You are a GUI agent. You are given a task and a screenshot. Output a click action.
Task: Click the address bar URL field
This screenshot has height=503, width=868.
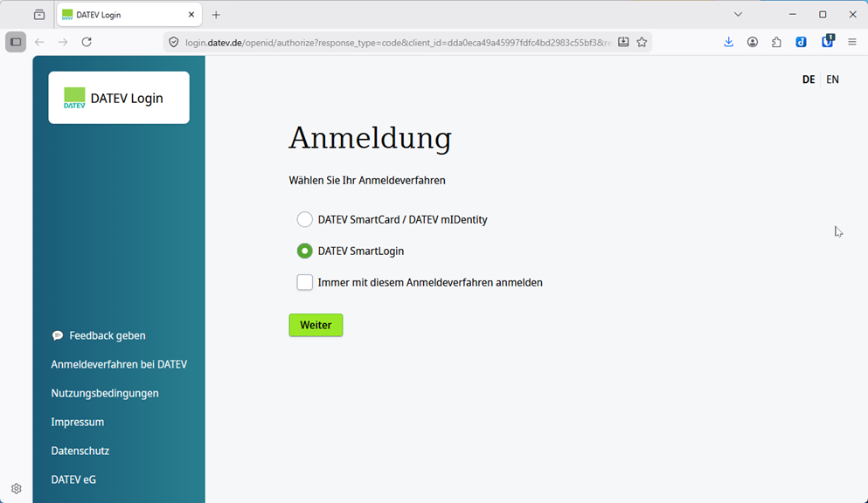point(399,43)
